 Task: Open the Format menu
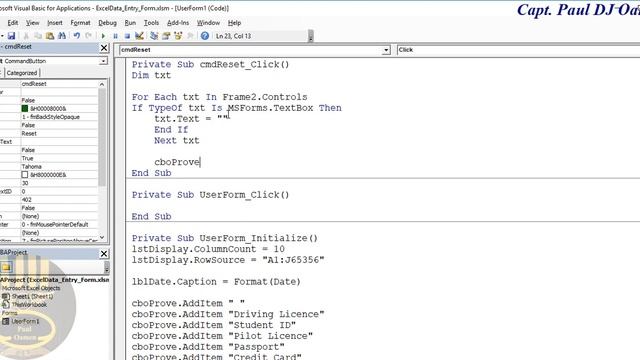pos(80,23)
